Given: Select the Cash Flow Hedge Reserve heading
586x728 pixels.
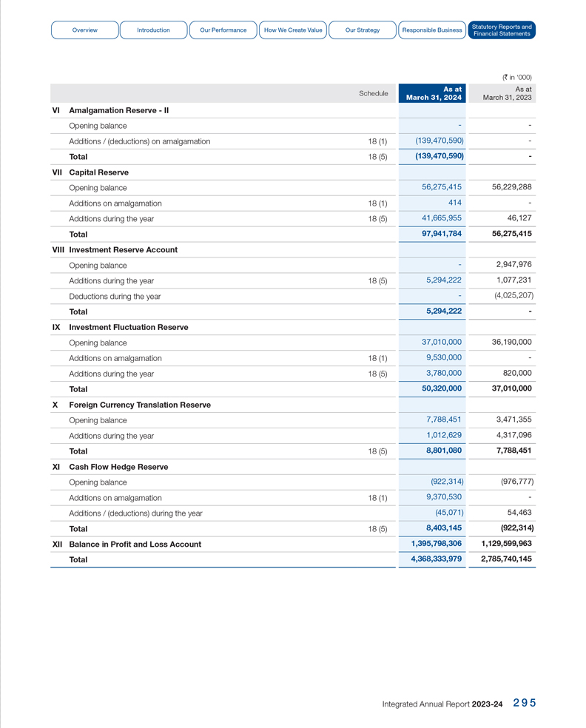Looking at the screenshot, I should [118, 467].
